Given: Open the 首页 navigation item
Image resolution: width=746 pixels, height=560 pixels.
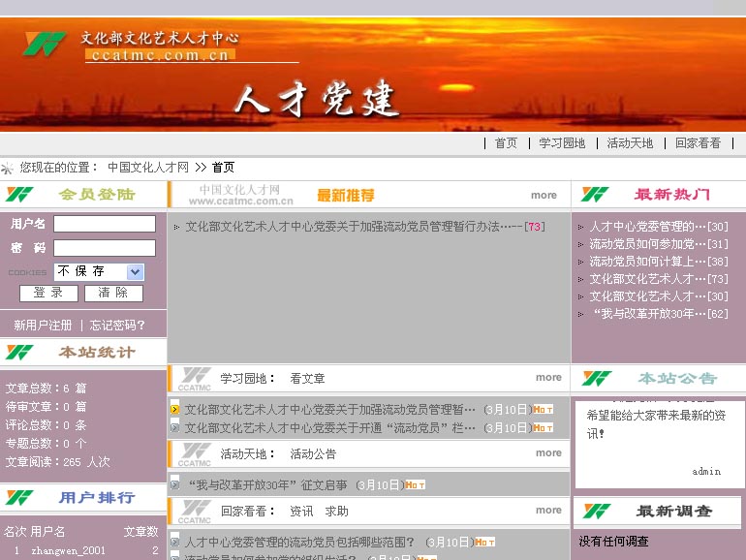Looking at the screenshot, I should pyautogui.click(x=506, y=143).
